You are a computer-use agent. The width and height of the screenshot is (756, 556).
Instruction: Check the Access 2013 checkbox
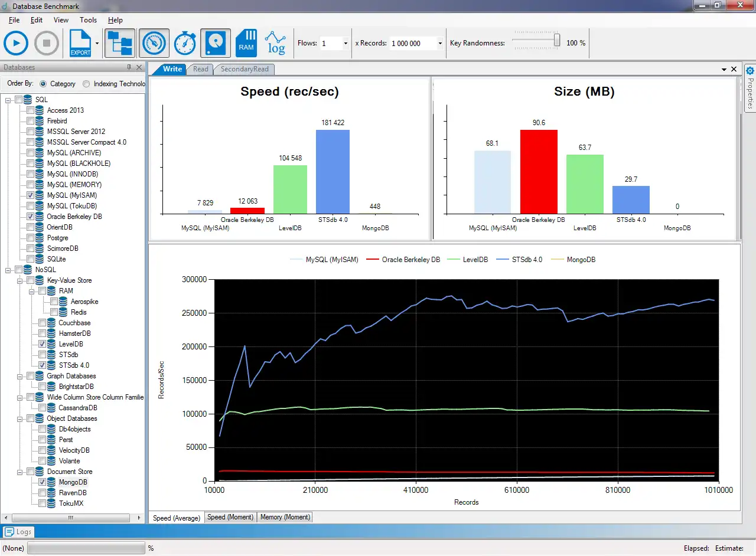click(30, 110)
